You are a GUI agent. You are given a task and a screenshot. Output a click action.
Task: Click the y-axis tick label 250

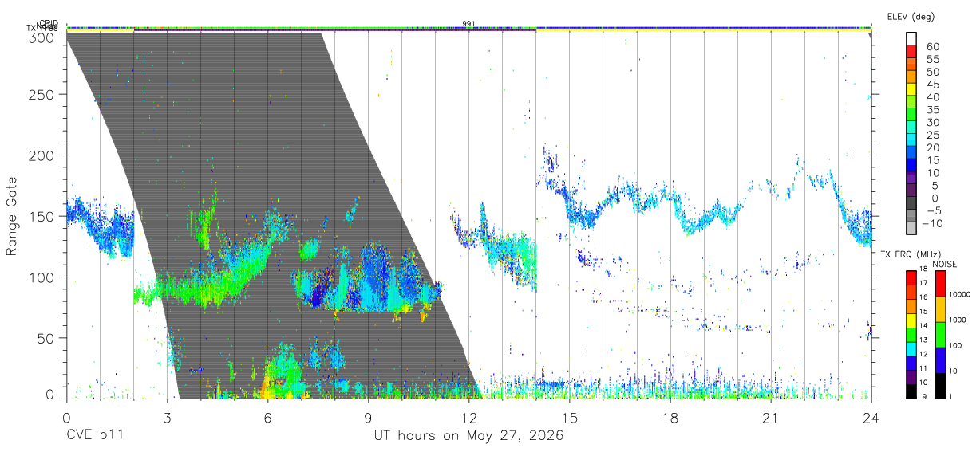click(x=42, y=95)
